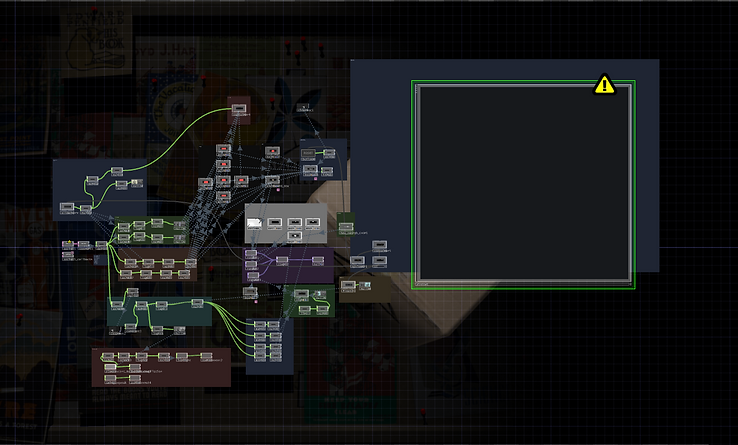Screen dimensions: 738x445
Task: Select the isolated red-indicator node left of the red cluster
Action: click(206, 182)
